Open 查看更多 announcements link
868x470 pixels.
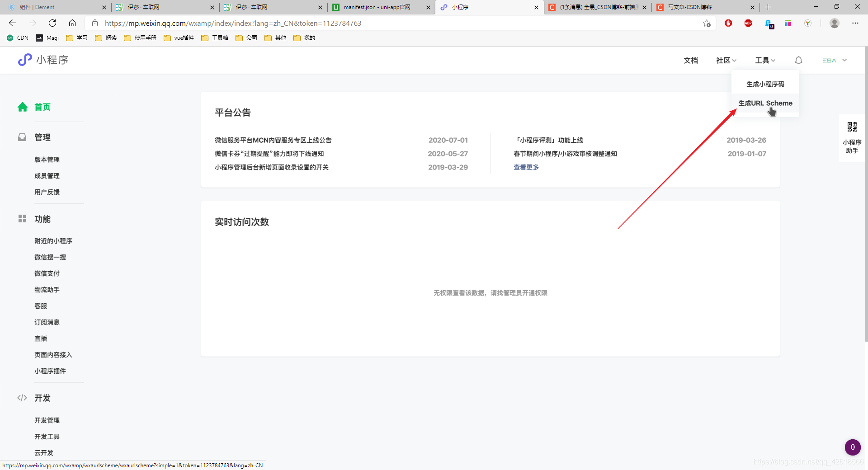526,167
